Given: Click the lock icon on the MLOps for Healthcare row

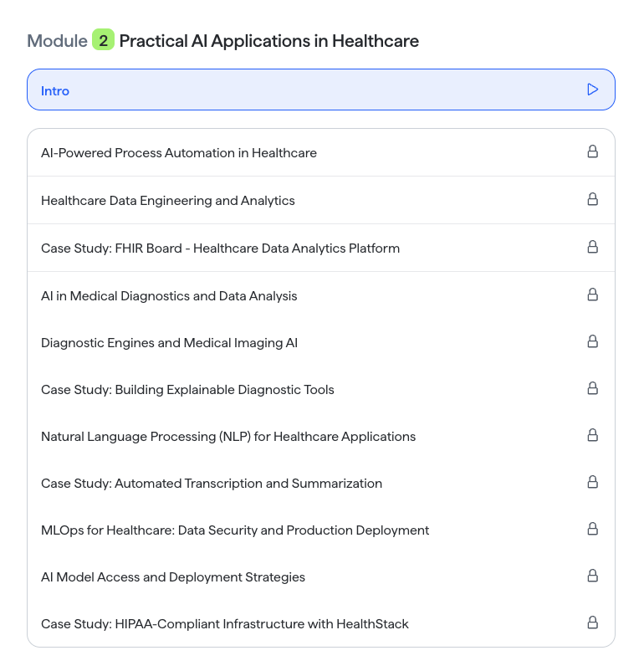Looking at the screenshot, I should pyautogui.click(x=593, y=529).
